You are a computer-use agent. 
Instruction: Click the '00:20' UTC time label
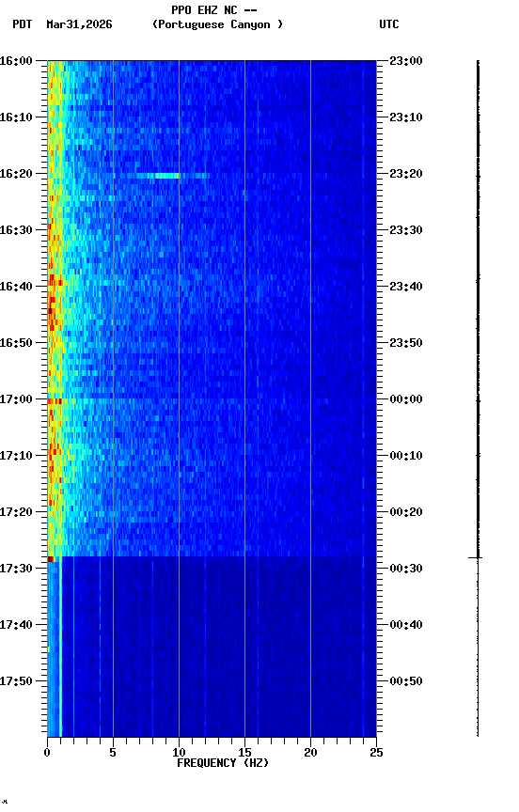[x=406, y=513]
